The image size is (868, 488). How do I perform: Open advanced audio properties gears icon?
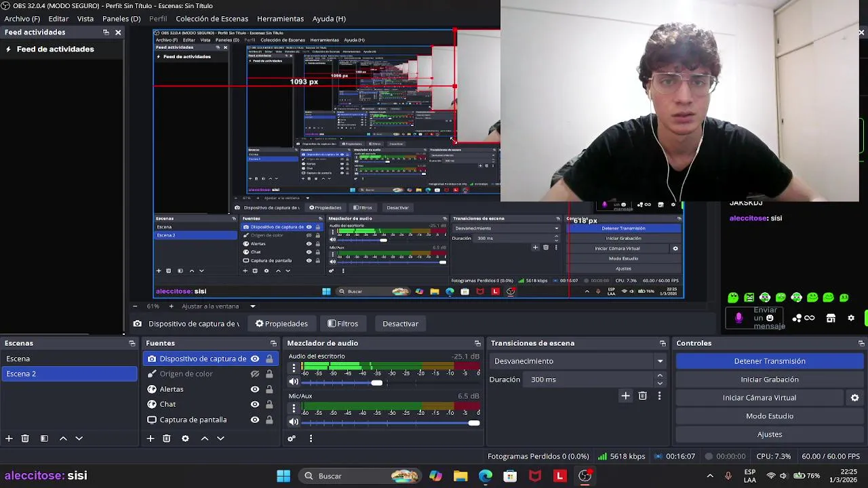[x=292, y=439]
